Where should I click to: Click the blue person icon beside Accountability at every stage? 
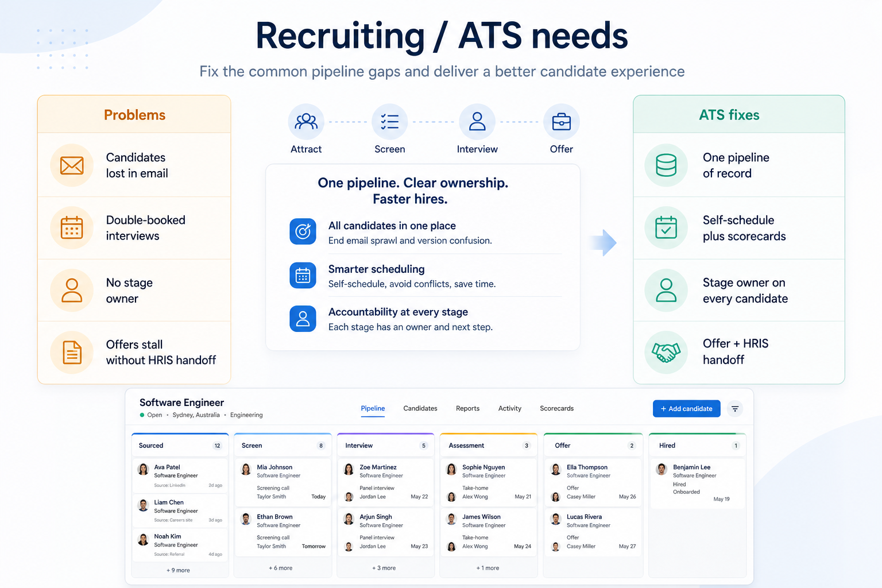coord(303,319)
